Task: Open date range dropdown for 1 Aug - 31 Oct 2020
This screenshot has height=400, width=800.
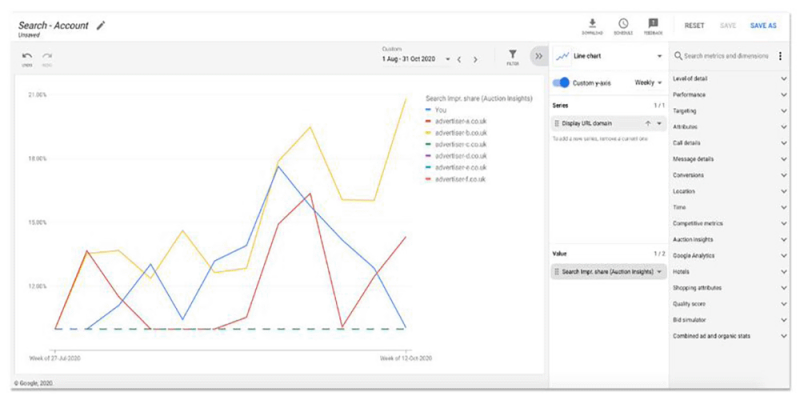Action: click(447, 59)
